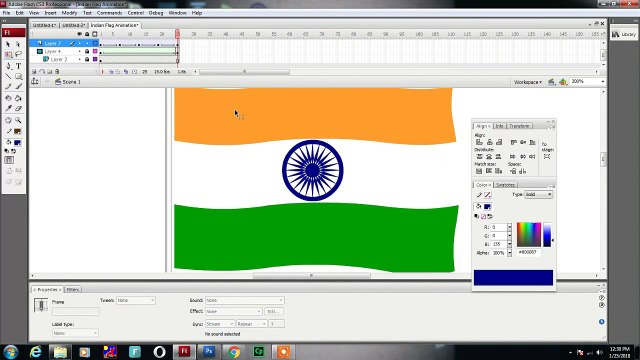Open the Sound dropdown
This screenshot has width=640, height=360.
[244, 300]
